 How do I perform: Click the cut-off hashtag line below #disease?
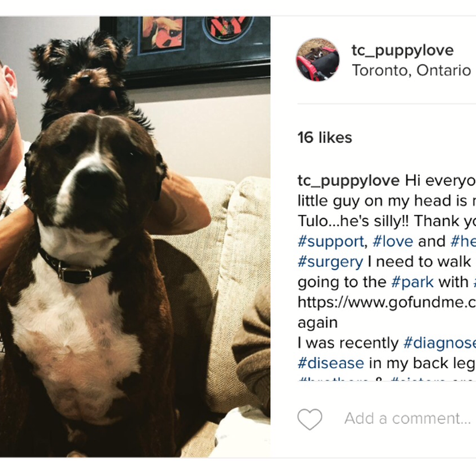[x=387, y=379]
